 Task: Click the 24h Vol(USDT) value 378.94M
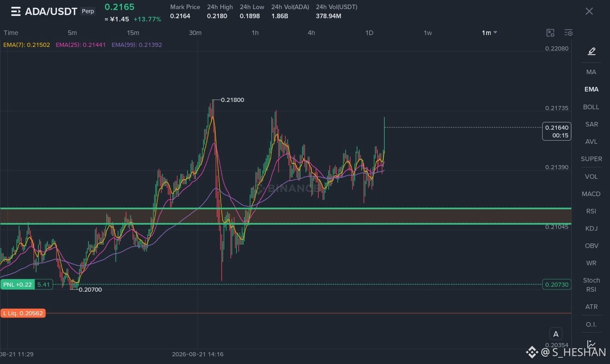click(x=329, y=16)
